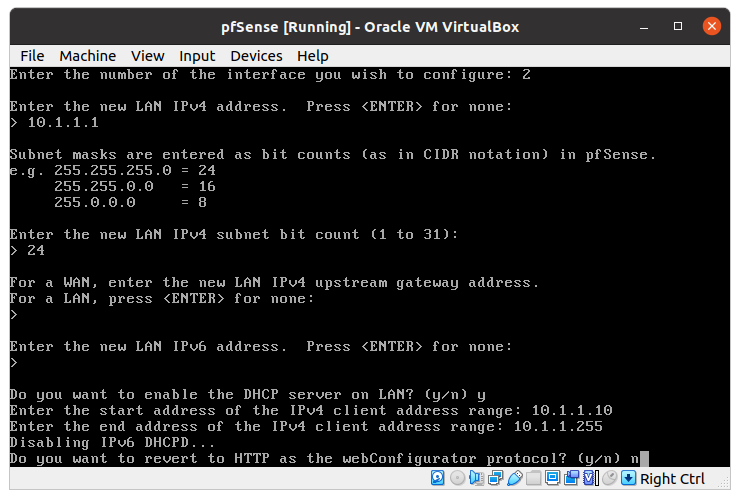Viewport: 740px width, 499px height.
Task: Open the File menu
Action: pyautogui.click(x=32, y=56)
